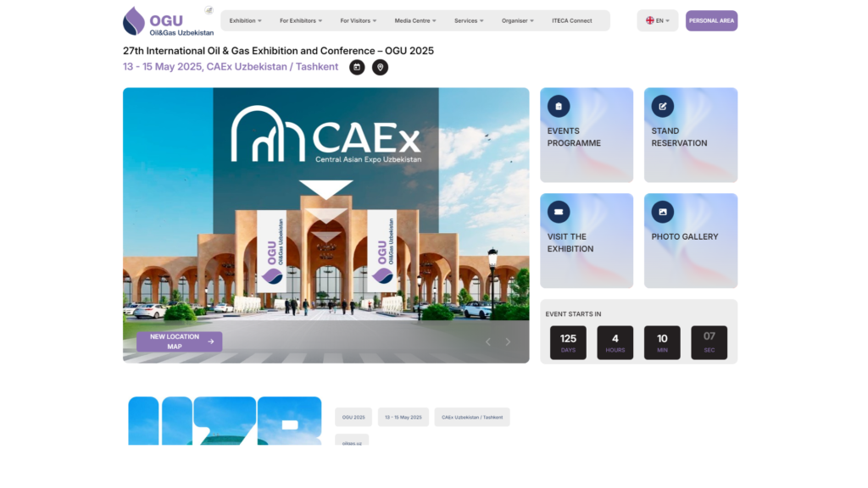The width and height of the screenshot is (868, 488).
Task: Open the ITECA Connect menu item
Action: [572, 20]
